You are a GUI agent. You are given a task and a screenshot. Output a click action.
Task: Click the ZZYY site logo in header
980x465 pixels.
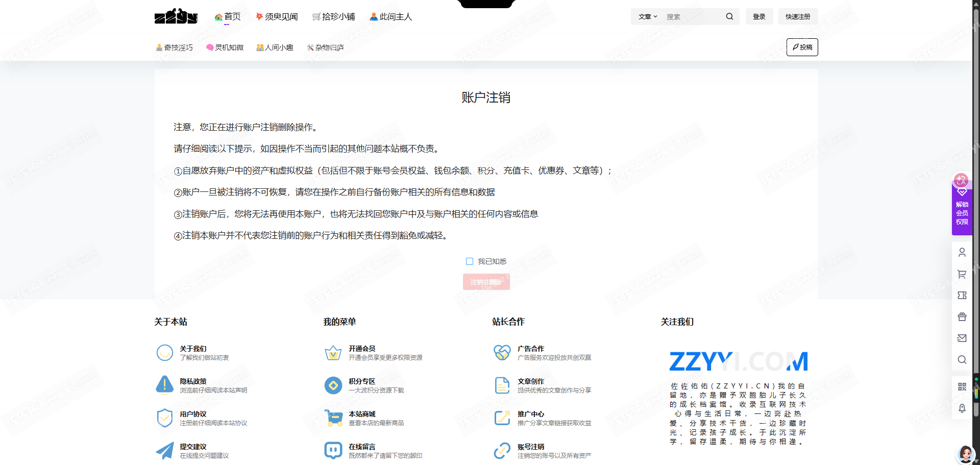click(176, 16)
